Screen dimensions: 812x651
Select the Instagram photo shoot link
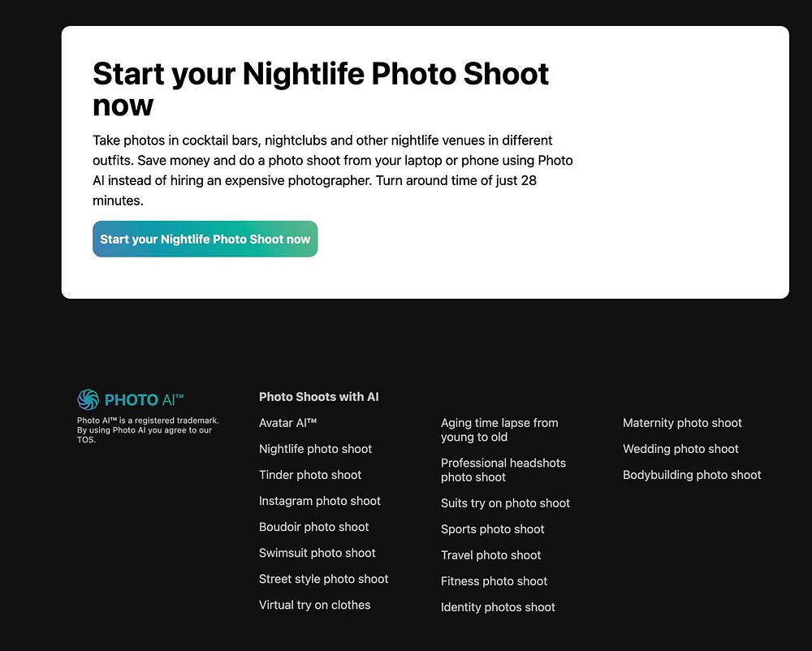point(320,501)
